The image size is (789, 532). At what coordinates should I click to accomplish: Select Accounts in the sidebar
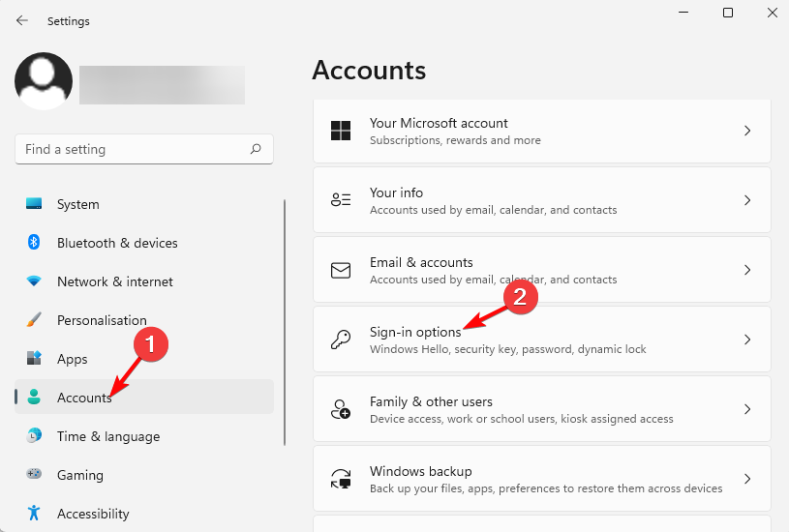click(x=144, y=398)
